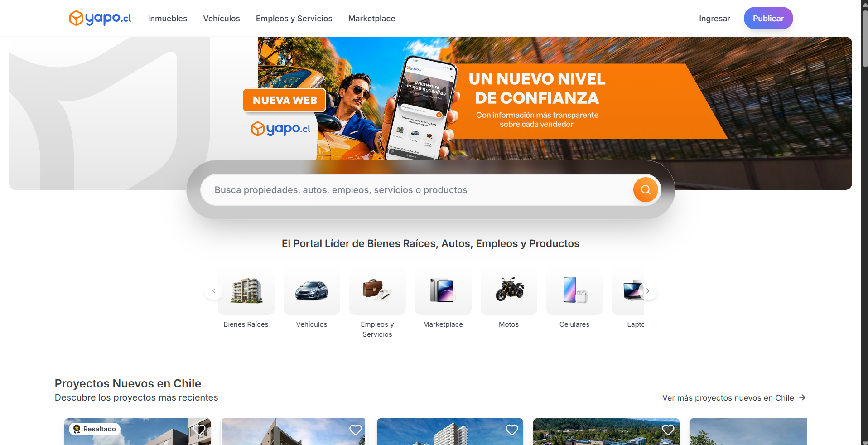Click the Resaltado badge on first card
The height and width of the screenshot is (445, 868).
[x=95, y=429]
